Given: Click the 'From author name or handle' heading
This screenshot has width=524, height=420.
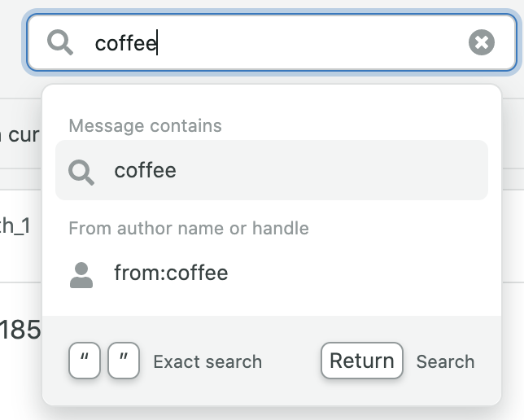Looking at the screenshot, I should tap(189, 229).
